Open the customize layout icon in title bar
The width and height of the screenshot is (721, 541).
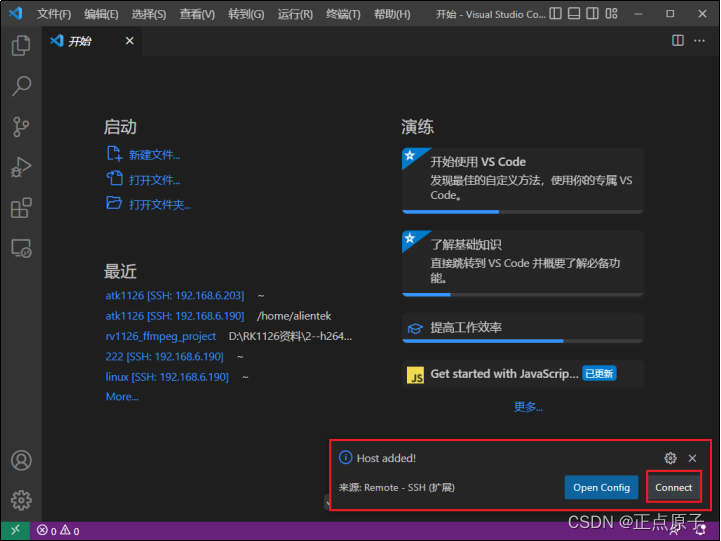(611, 14)
